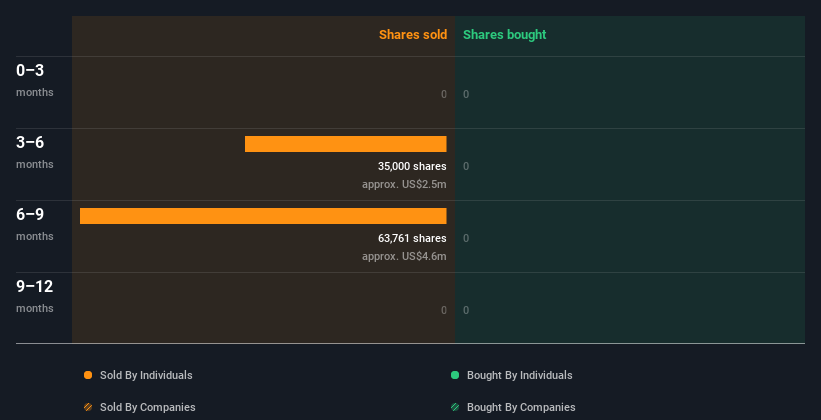Click the striped Sold By Companies legend icon
821x420 pixels.
(88, 407)
